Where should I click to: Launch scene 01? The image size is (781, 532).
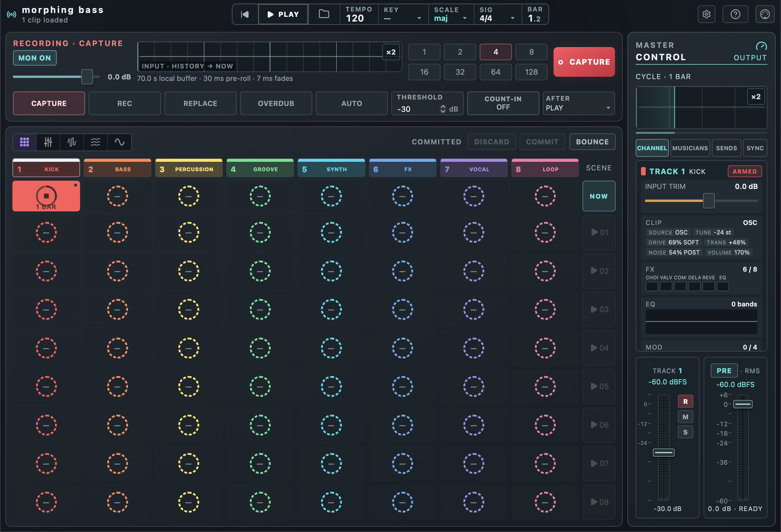[599, 232]
